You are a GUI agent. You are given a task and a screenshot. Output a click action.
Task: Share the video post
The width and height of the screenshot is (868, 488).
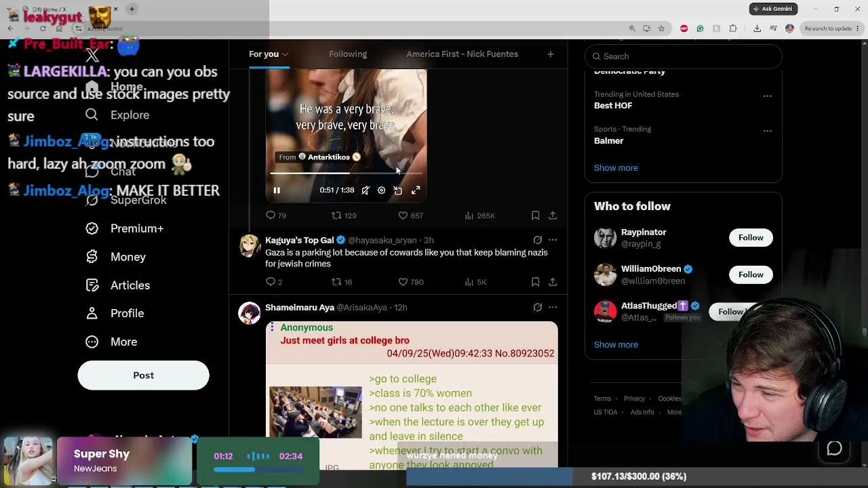(553, 216)
